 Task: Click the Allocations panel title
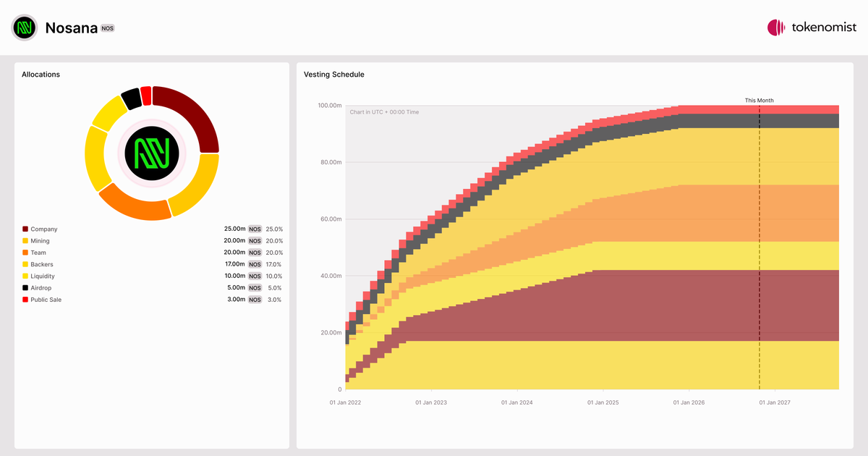pos(41,75)
